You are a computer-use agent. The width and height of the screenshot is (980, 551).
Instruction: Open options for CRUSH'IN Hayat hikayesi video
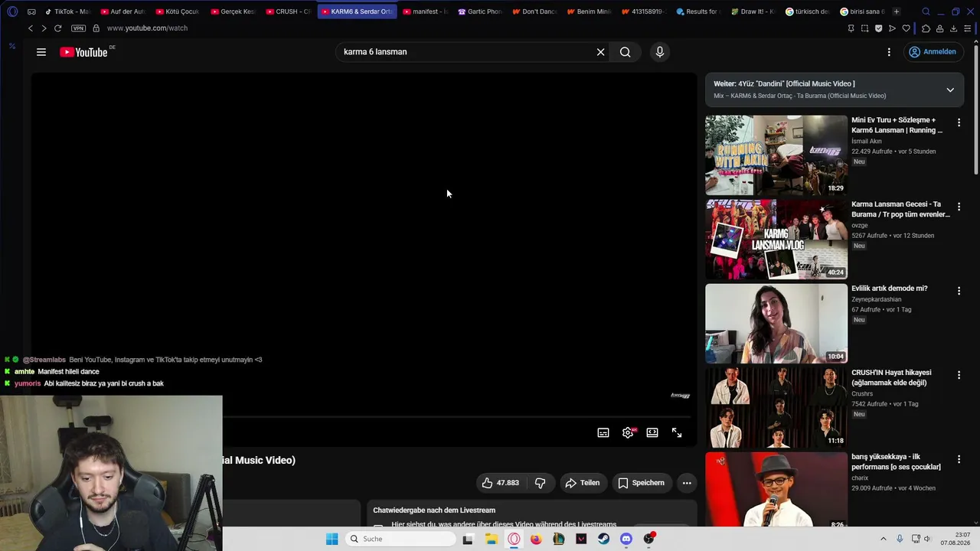click(x=959, y=375)
